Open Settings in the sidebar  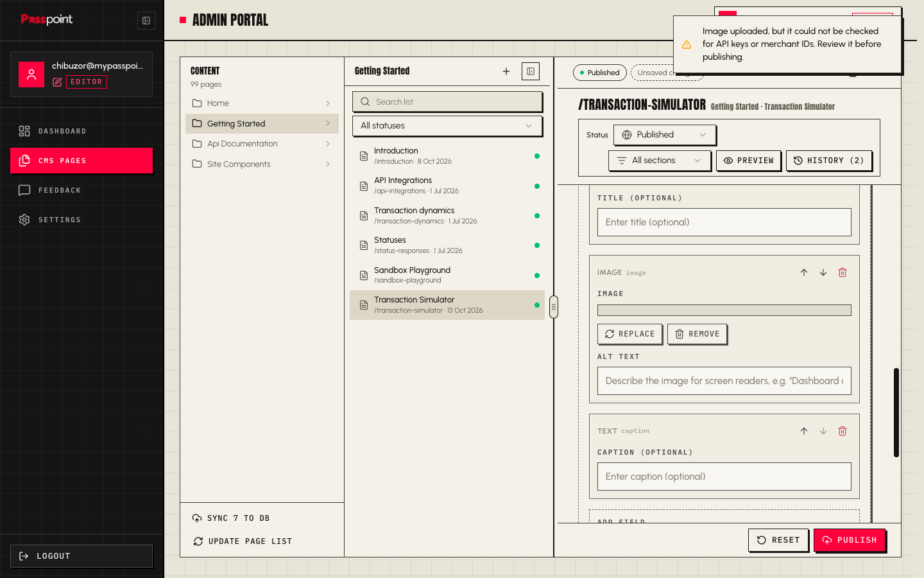(x=81, y=220)
